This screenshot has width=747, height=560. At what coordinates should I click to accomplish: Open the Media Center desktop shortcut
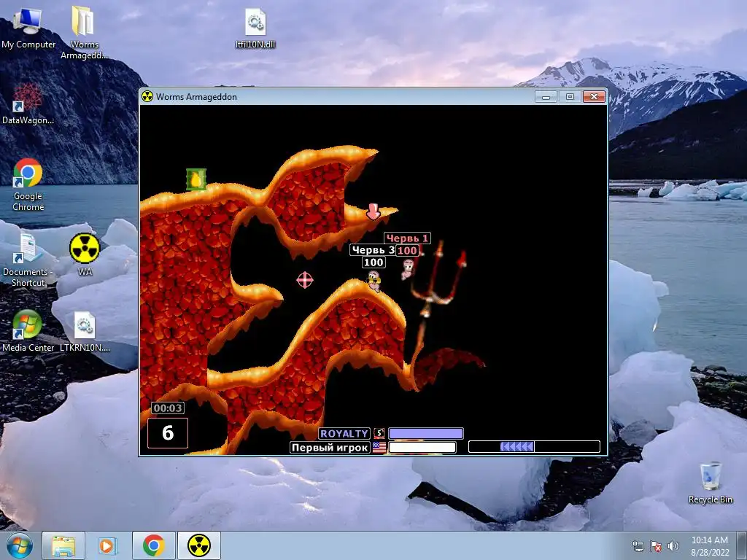tap(28, 330)
